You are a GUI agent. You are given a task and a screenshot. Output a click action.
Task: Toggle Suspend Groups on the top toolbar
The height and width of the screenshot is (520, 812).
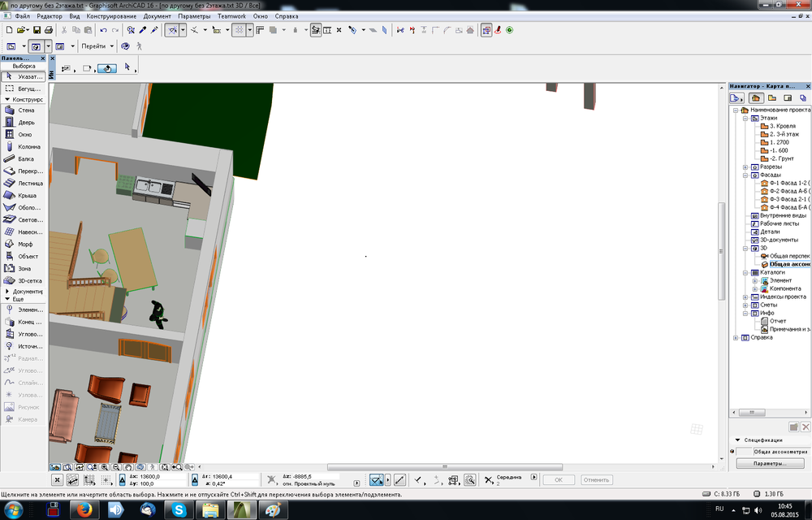(487, 30)
